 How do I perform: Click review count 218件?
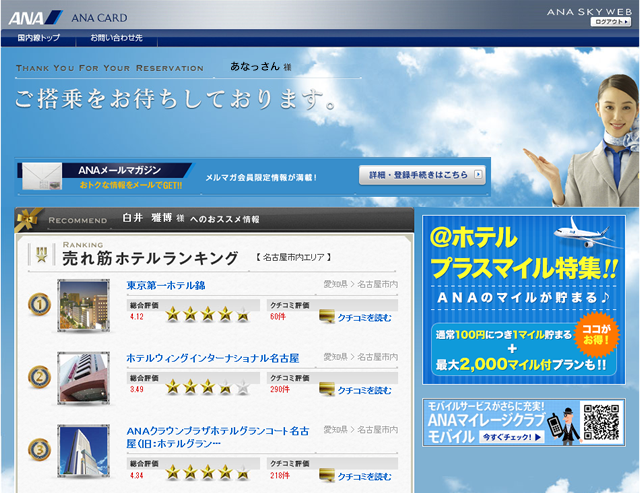click(280, 475)
